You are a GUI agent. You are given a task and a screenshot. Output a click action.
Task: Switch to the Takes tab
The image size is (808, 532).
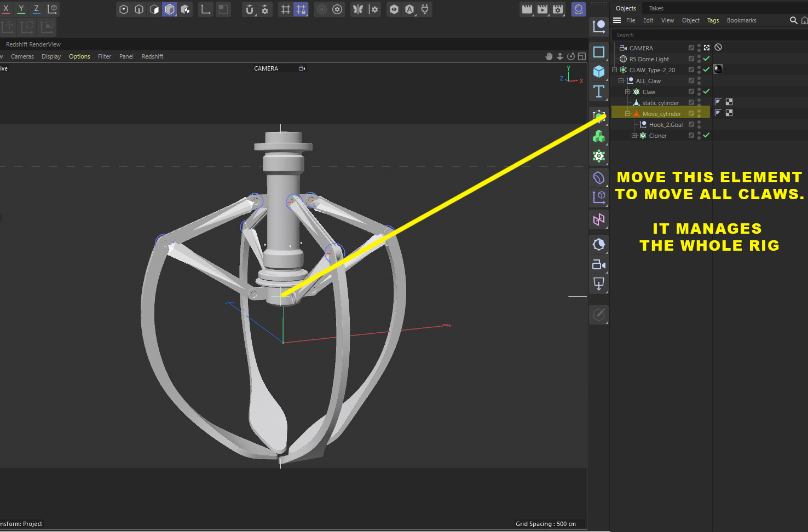click(x=656, y=8)
